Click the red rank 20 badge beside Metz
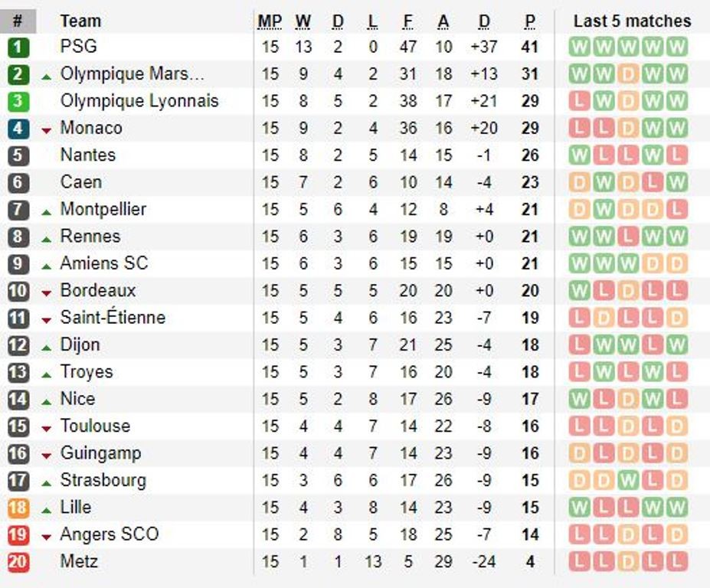Image resolution: width=710 pixels, height=588 pixels. [x=18, y=562]
